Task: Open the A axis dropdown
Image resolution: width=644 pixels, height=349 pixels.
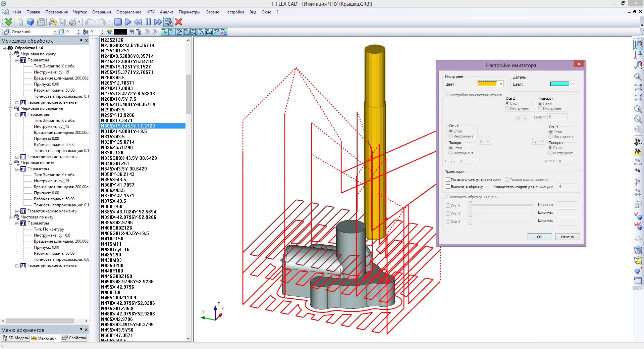Action: (485, 141)
